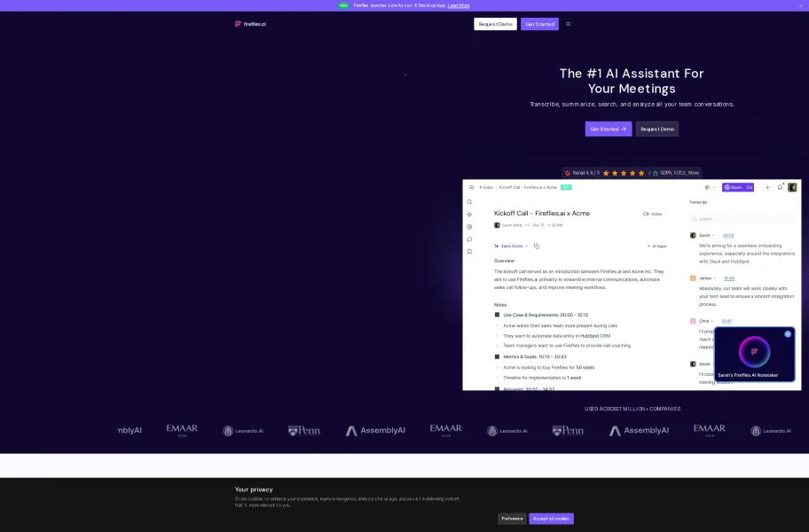Open the comments icon in the app sidebar
The width and height of the screenshot is (809, 532).
(469, 239)
